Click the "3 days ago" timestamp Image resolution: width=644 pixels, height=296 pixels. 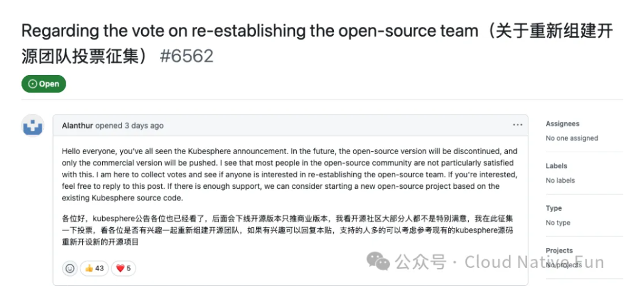[x=144, y=125]
